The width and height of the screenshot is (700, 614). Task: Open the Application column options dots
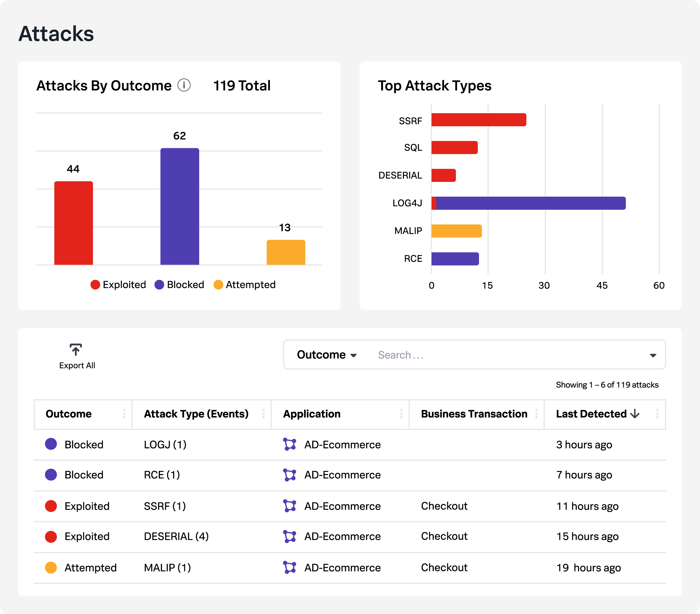[x=401, y=414]
